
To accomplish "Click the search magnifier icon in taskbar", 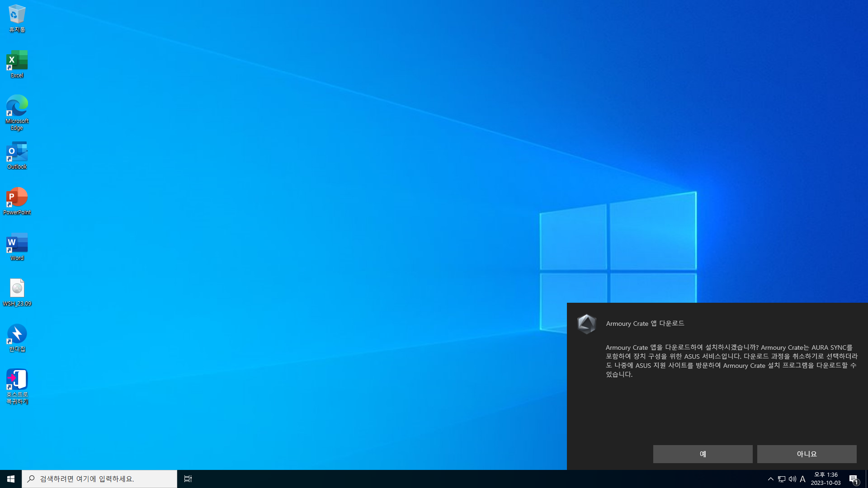I will (x=31, y=479).
